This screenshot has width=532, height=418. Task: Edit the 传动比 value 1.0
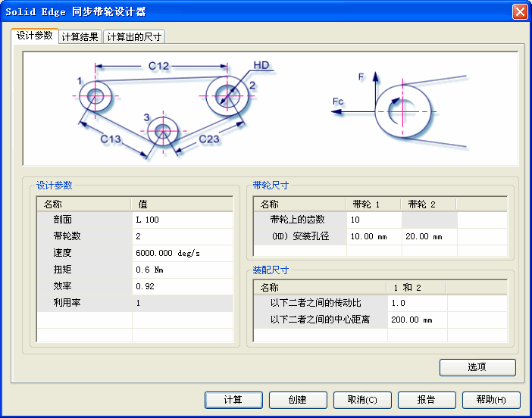417,303
